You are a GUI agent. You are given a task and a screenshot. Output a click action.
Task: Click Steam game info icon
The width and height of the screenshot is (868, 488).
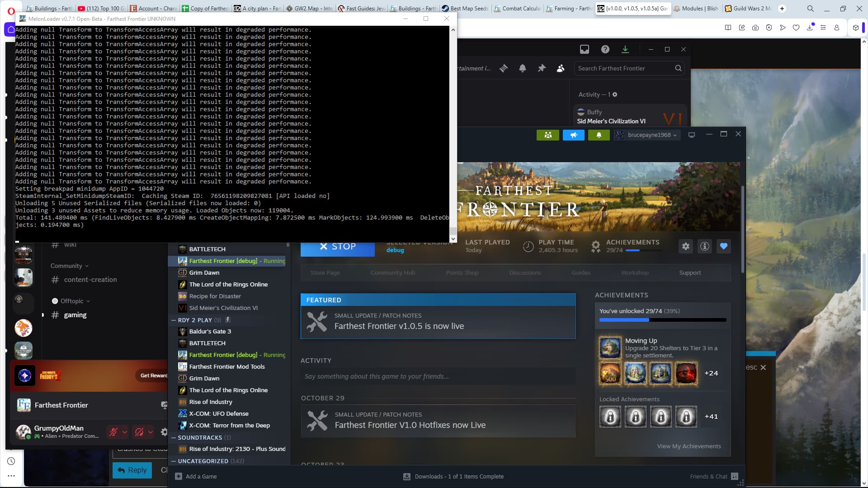pyautogui.click(x=705, y=246)
